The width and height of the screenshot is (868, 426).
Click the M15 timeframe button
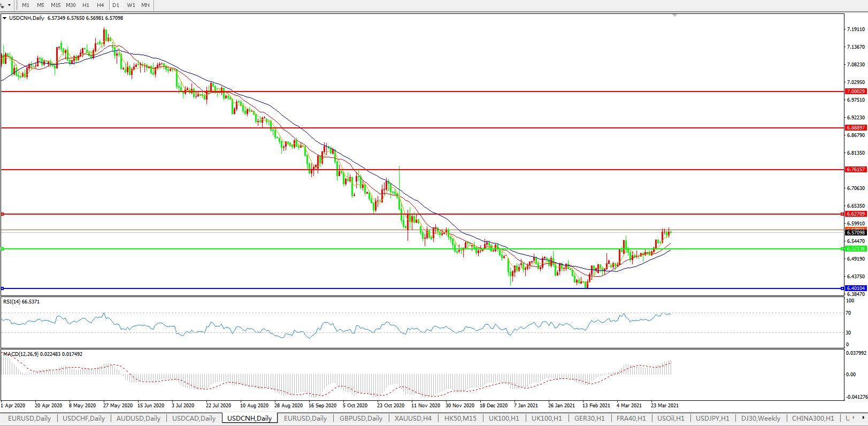(56, 5)
